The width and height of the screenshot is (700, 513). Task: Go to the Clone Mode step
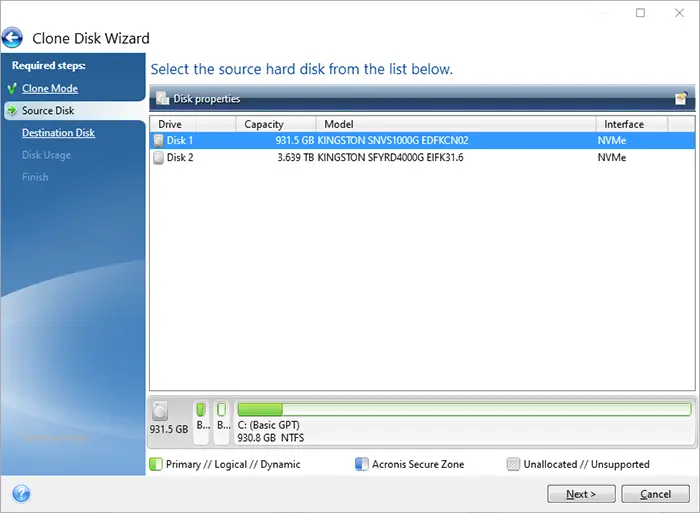click(50, 88)
